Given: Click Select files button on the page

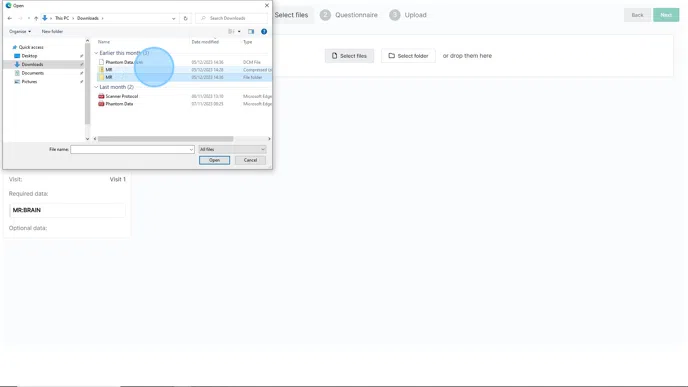Looking at the screenshot, I should pos(349,56).
